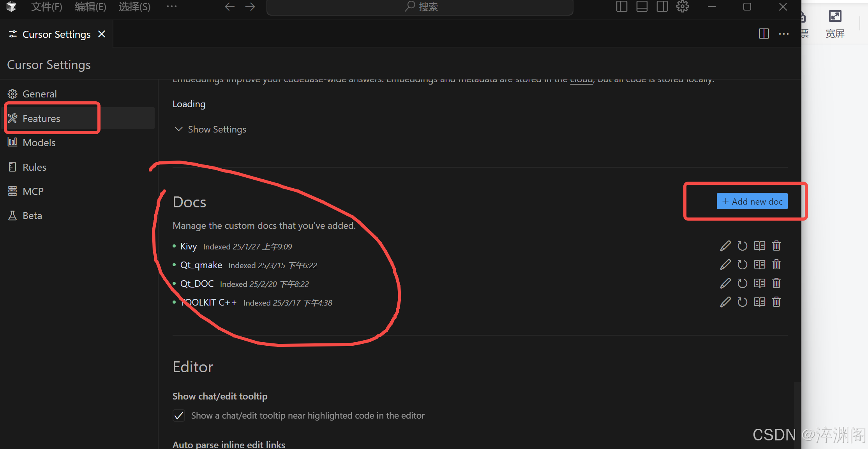Image resolution: width=868 pixels, height=449 pixels.
Task: Expand the Show Settings chevron
Action: coord(179,129)
